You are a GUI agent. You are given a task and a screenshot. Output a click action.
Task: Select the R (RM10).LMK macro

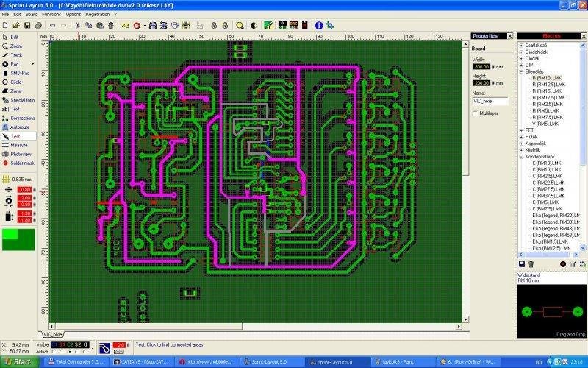point(547,78)
